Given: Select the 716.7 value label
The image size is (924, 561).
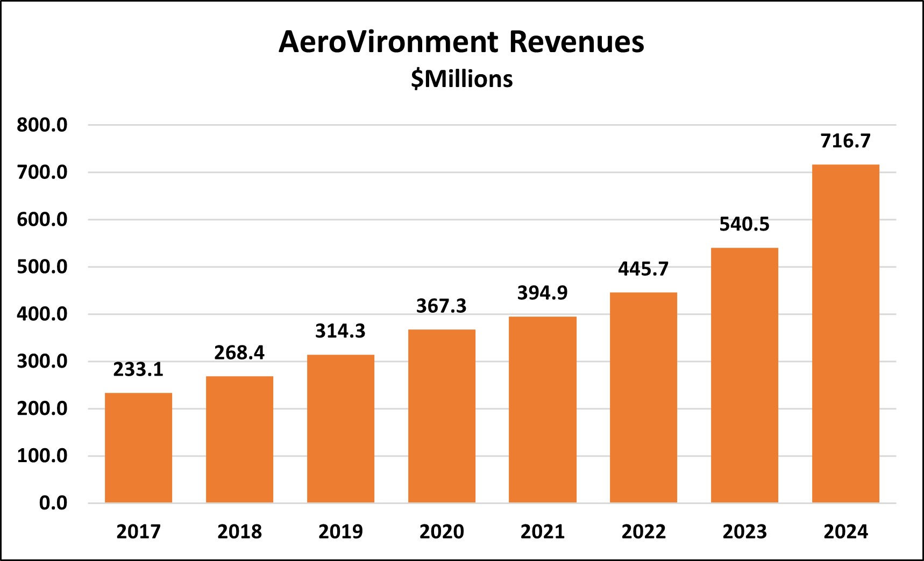Looking at the screenshot, I should coord(845,141).
